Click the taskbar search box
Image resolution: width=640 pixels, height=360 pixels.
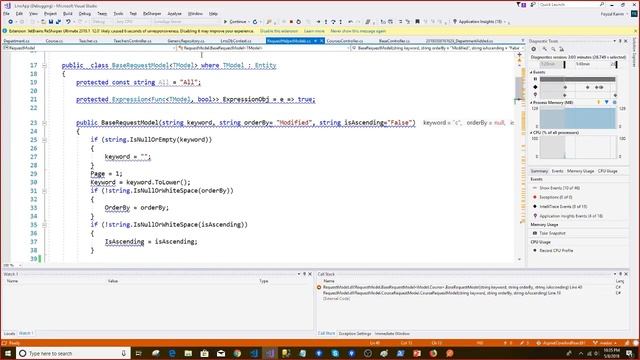click(x=73, y=353)
